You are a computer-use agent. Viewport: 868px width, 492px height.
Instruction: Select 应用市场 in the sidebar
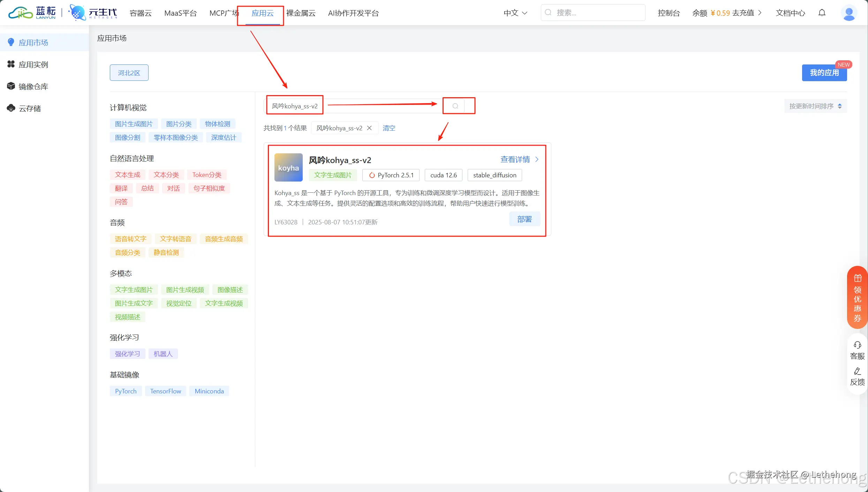[33, 42]
